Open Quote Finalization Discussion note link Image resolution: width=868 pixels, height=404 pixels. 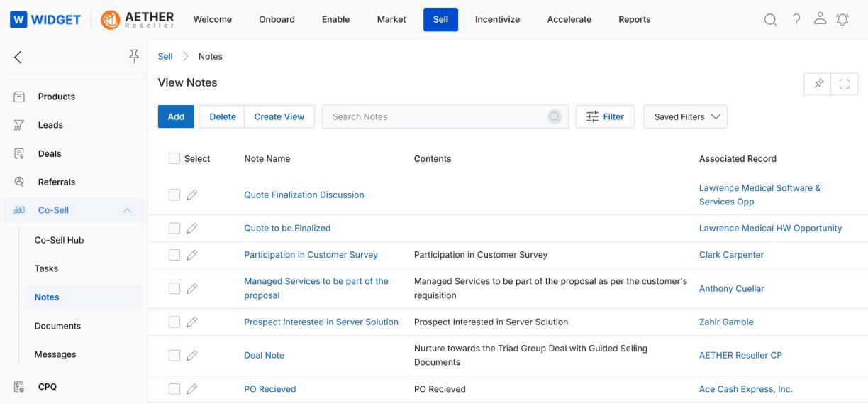(304, 195)
